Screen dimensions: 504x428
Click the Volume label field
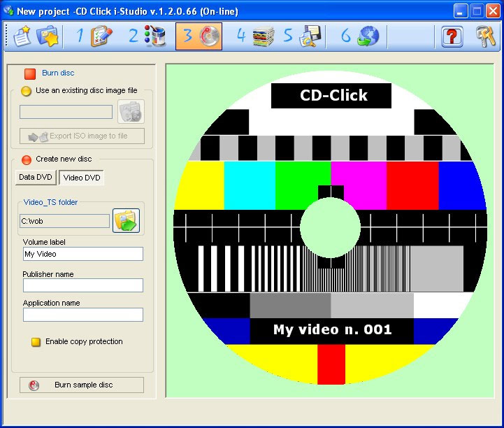83,254
